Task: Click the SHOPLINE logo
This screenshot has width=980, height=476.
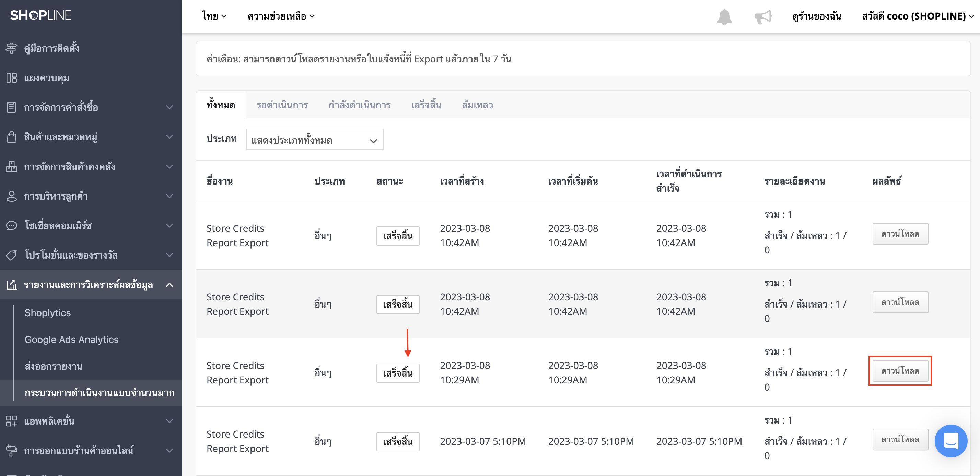Action: pos(41,15)
